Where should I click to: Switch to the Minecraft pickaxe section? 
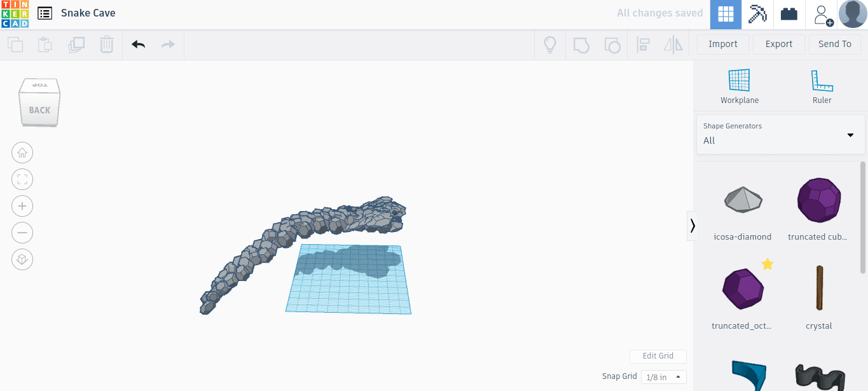[x=757, y=14]
